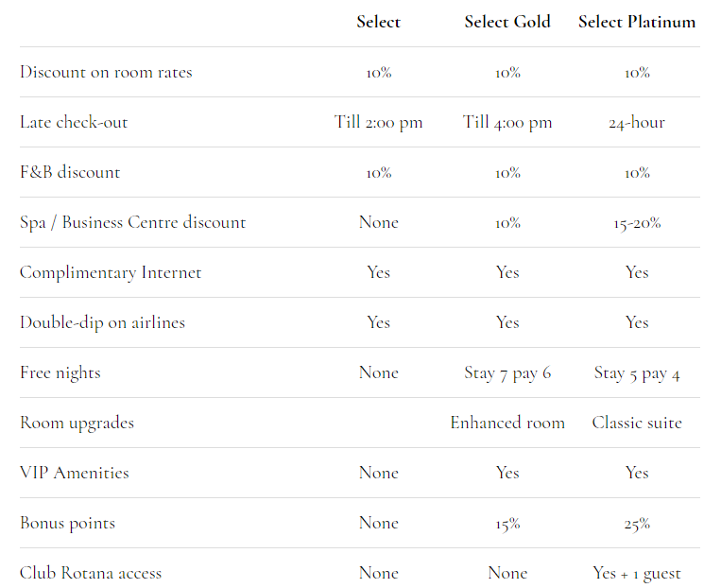Screen dimensions: 704x588
Task: Click the Late check-out row label
Action: point(74,122)
